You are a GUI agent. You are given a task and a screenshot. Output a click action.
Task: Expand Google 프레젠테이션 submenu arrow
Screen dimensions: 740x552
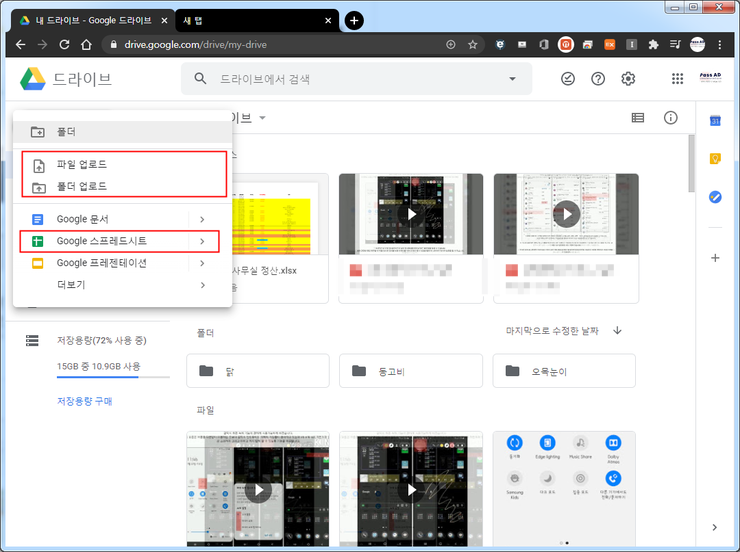(x=202, y=263)
